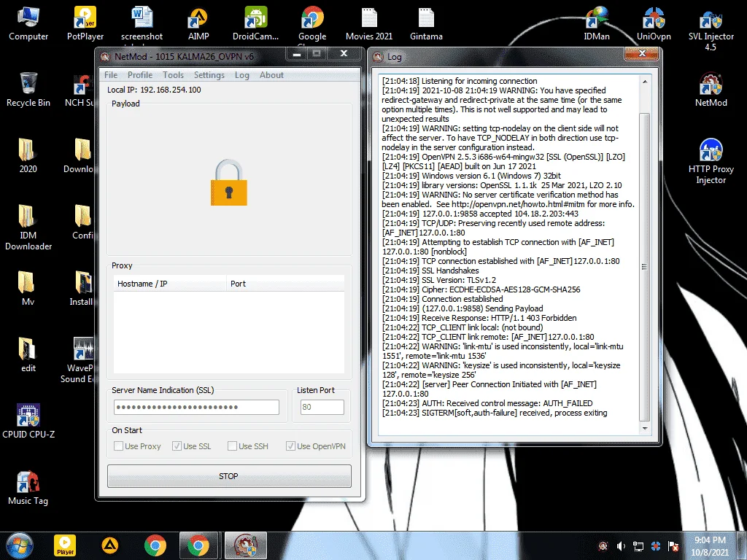This screenshot has width=747, height=560.
Task: Click the volume speaker tray icon
Action: point(621,546)
